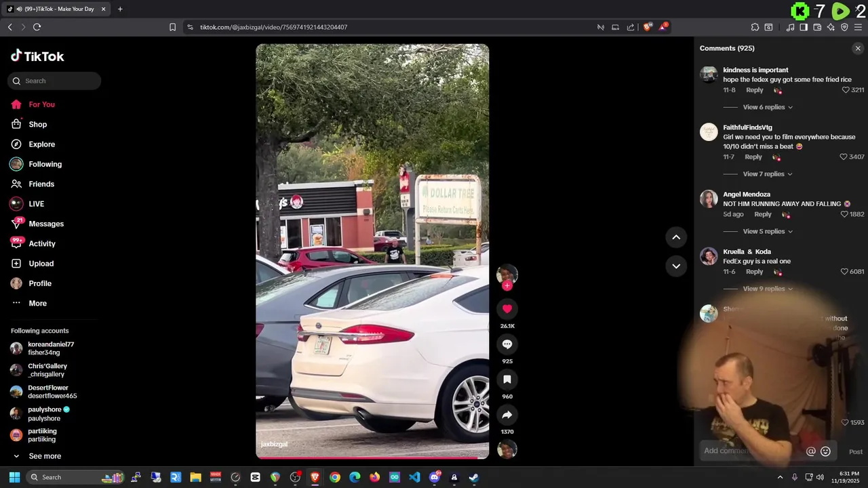The image size is (868, 488).
Task: Open the video comments bubble icon
Action: [x=507, y=344]
